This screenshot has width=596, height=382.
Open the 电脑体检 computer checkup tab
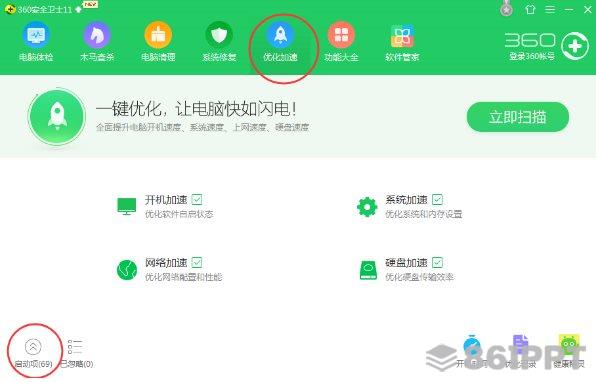pyautogui.click(x=36, y=42)
